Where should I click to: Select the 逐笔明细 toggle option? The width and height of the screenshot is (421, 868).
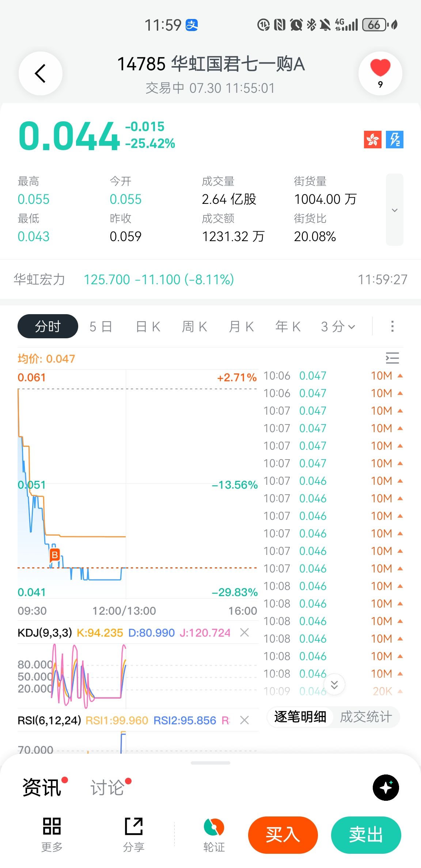pyautogui.click(x=300, y=717)
